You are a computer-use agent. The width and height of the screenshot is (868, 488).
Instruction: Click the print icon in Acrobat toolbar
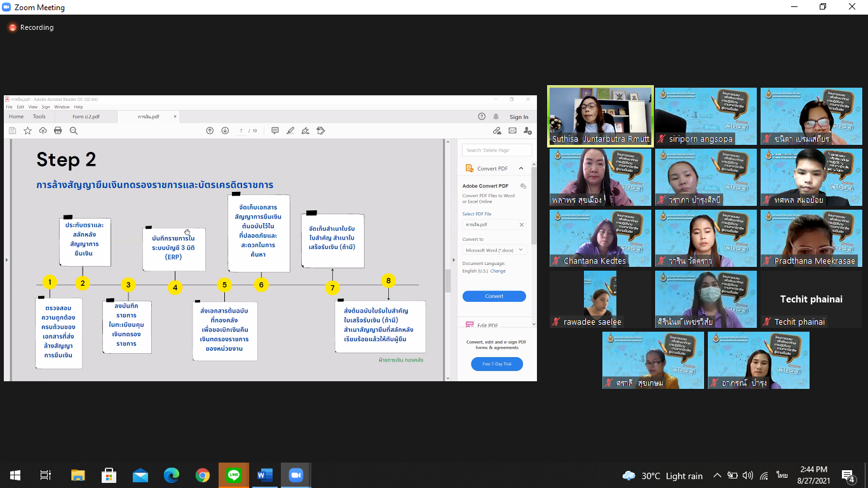[58, 131]
